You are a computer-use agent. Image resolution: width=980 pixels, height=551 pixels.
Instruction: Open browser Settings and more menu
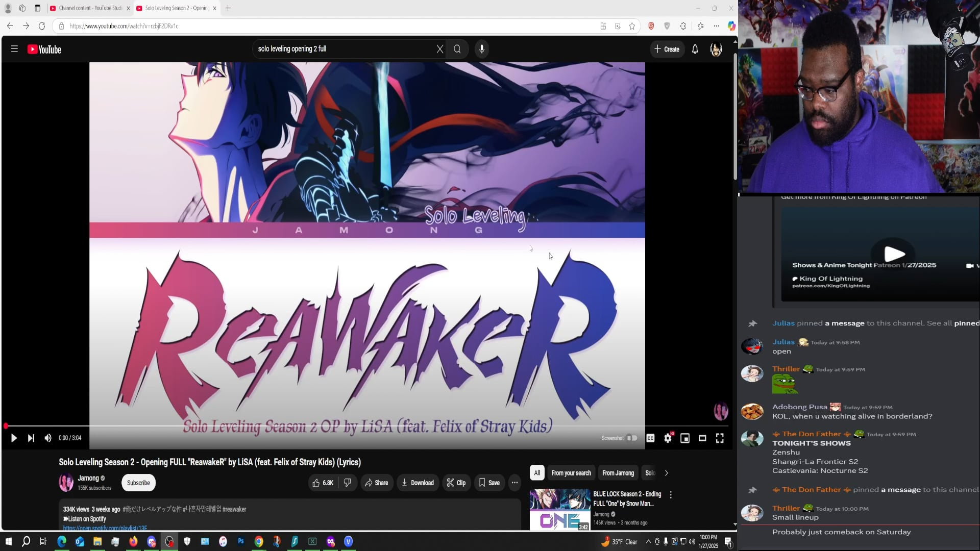click(x=716, y=26)
